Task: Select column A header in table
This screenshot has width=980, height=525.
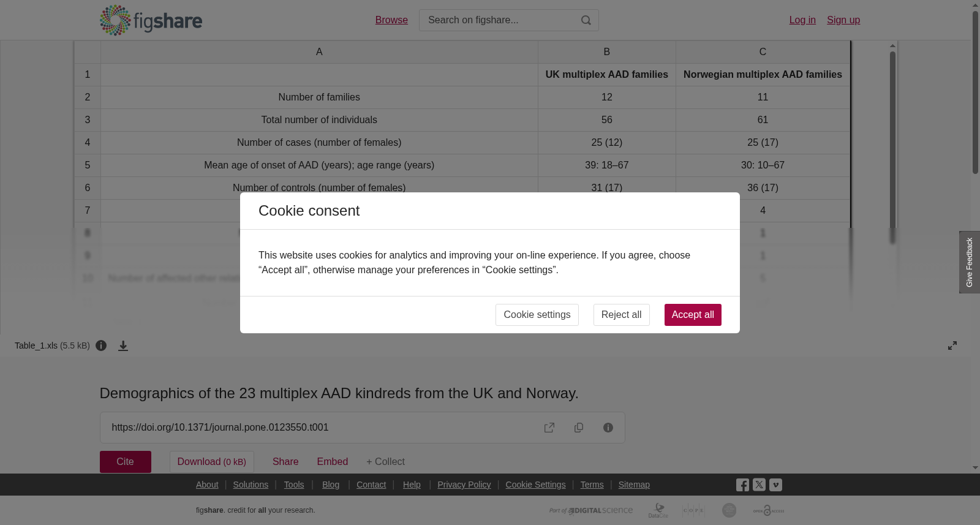Action: (x=319, y=52)
